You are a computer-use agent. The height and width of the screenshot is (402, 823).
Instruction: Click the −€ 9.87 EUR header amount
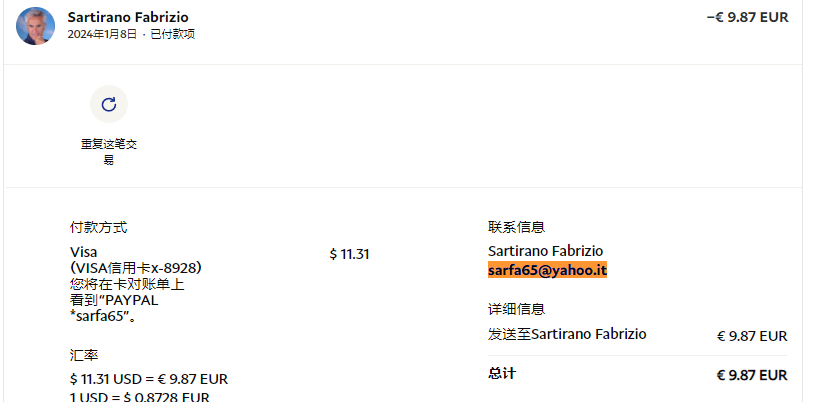[747, 17]
